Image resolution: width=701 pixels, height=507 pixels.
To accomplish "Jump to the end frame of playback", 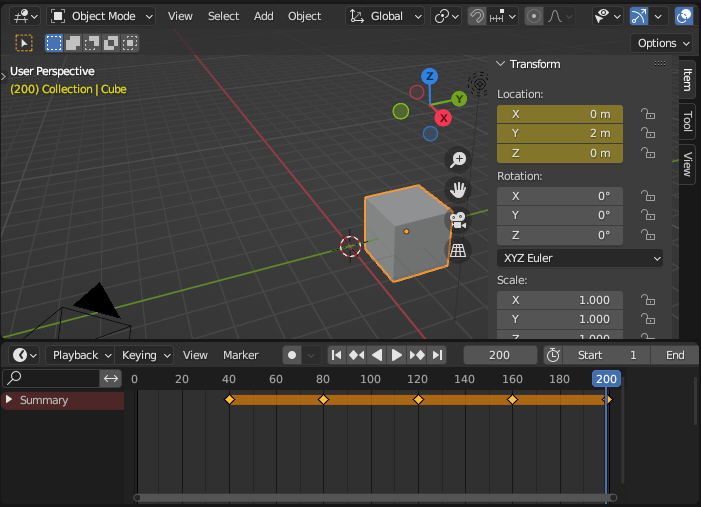I will 437,355.
